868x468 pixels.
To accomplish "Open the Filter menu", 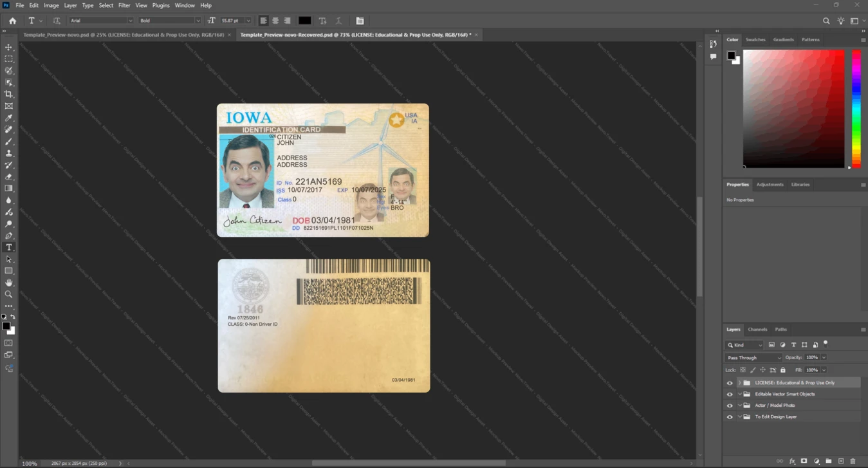I will (124, 5).
